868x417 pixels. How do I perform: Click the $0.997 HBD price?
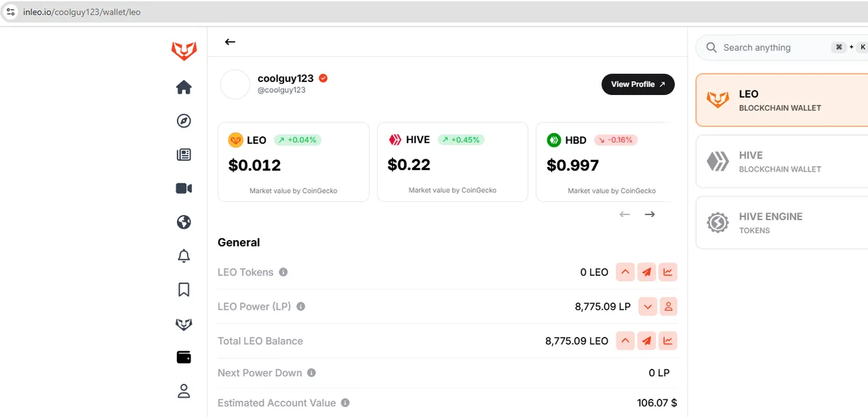coord(573,165)
